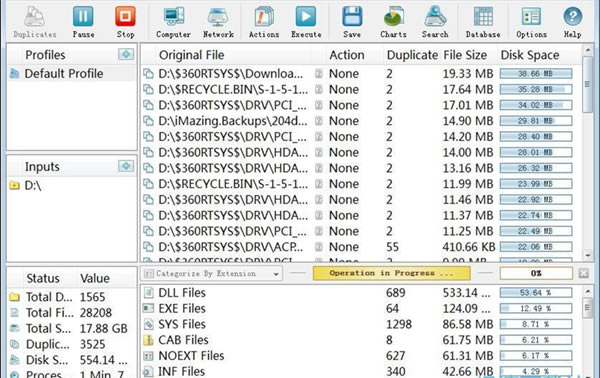Click the Help toolbar icon
This screenshot has height=378, width=600.
[x=572, y=22]
